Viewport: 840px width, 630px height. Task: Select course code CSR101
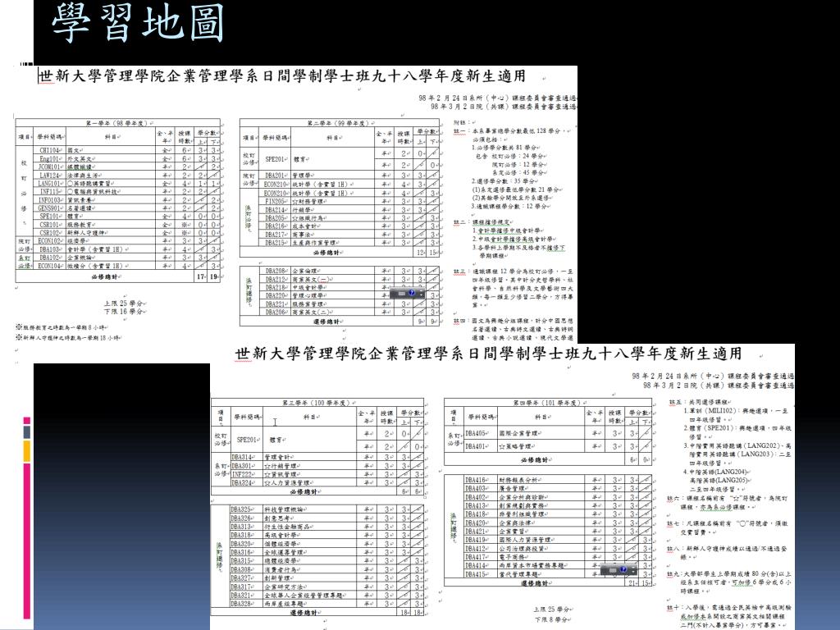click(50, 225)
